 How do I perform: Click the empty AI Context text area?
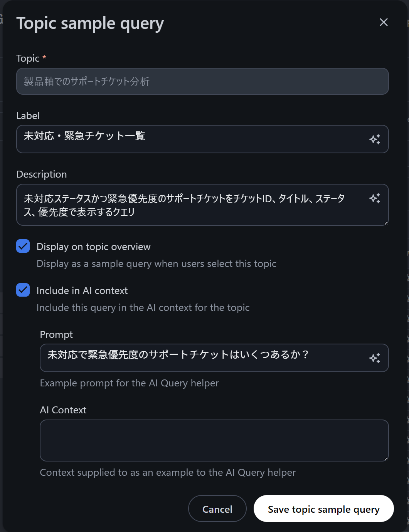tap(214, 440)
